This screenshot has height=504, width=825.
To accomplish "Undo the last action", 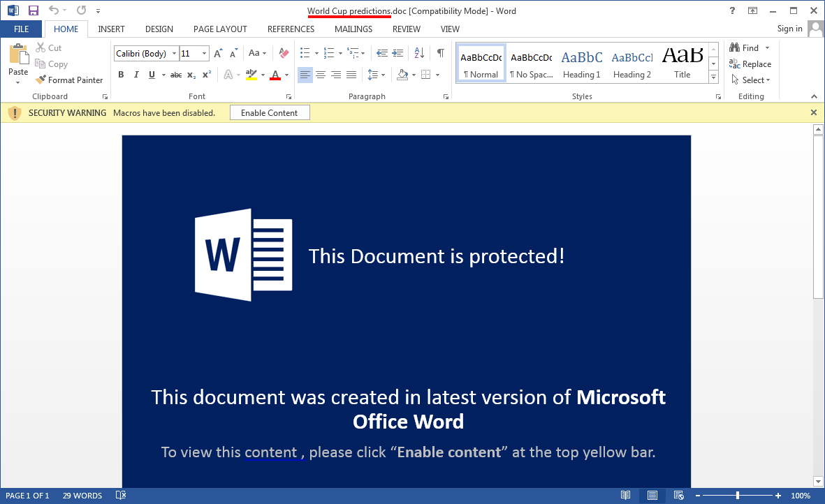I will (x=54, y=10).
